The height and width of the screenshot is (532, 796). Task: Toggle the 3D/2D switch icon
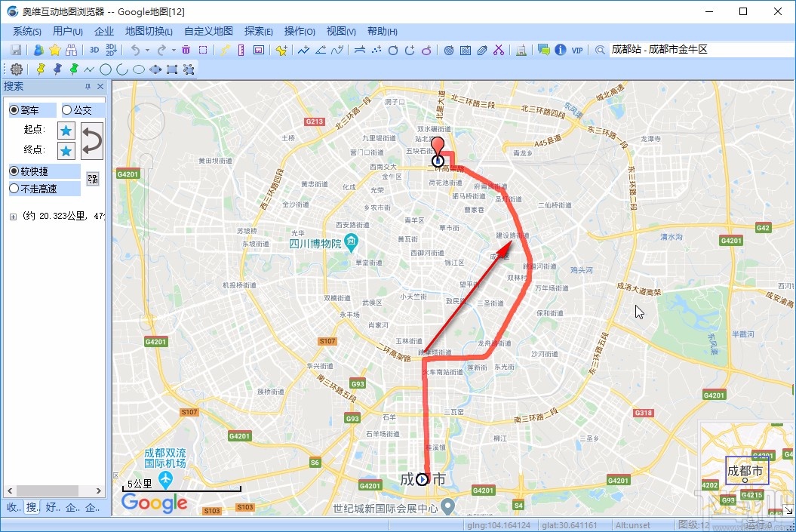(111, 50)
